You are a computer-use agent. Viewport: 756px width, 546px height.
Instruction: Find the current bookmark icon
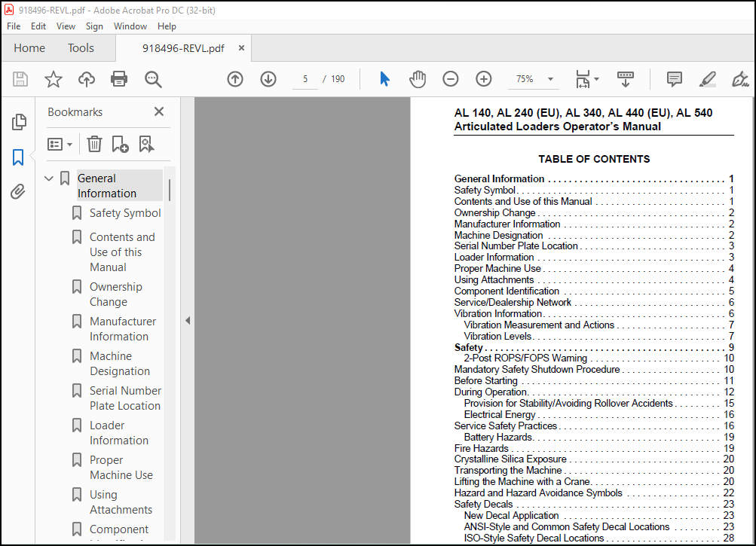pyautogui.click(x=146, y=144)
